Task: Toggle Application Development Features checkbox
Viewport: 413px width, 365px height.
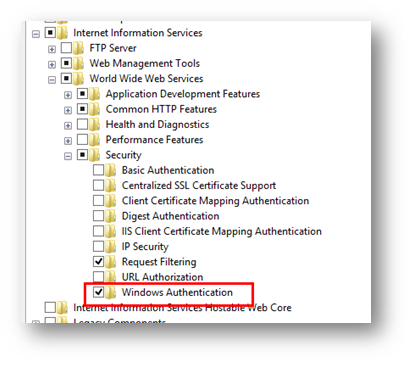Action: 82,94
